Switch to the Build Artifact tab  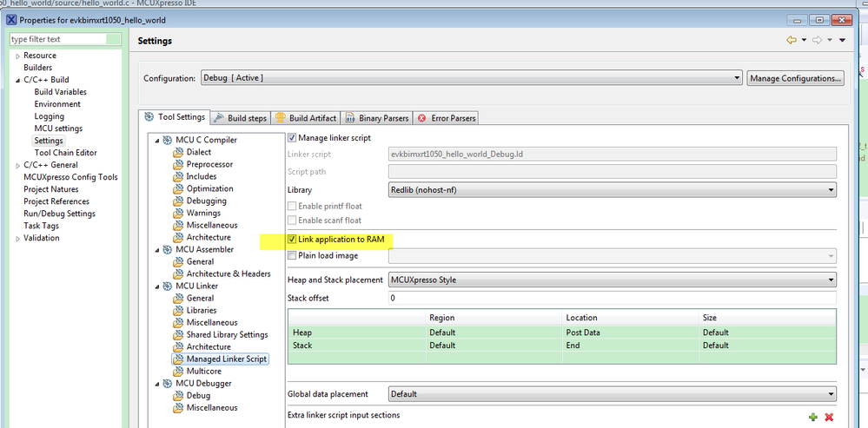[x=306, y=118]
